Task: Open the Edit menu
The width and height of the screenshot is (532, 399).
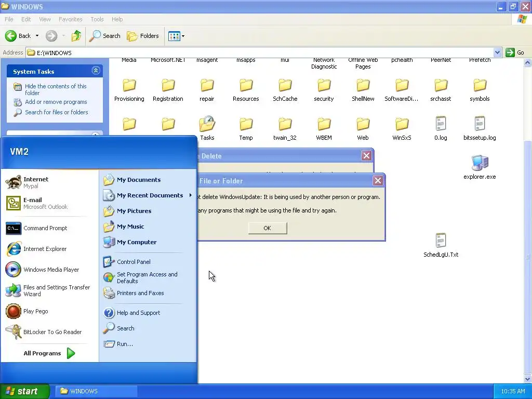Action: pos(26,19)
